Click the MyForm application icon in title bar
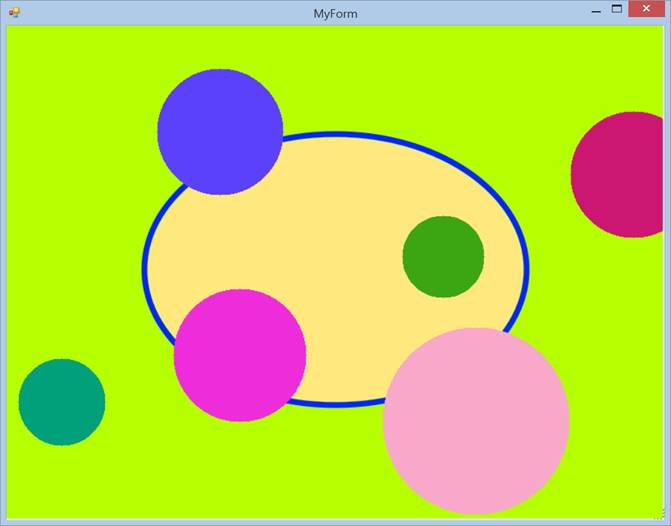The width and height of the screenshot is (671, 526). click(14, 13)
